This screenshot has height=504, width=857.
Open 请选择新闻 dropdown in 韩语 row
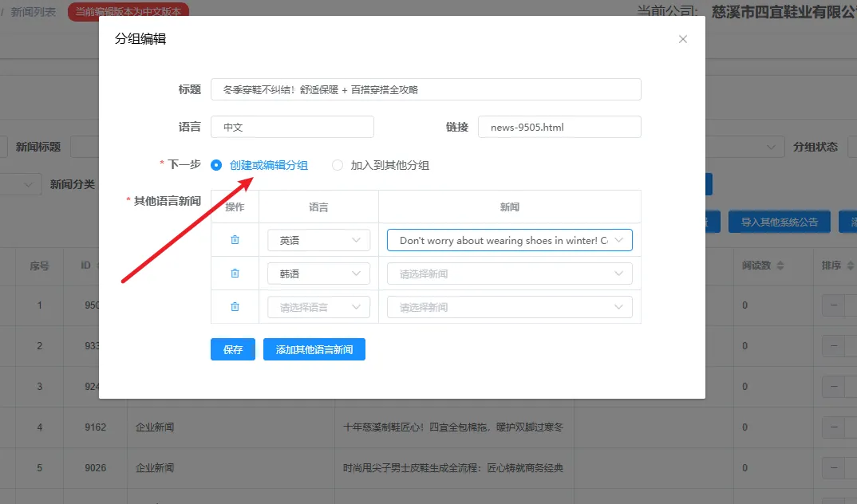pyautogui.click(x=509, y=274)
